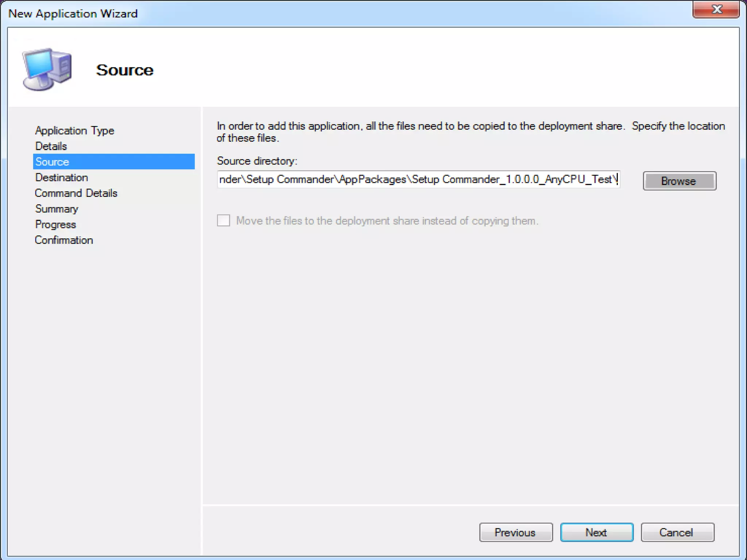Screen dimensions: 747x560
Task: Go to the Summary step
Action: pos(57,209)
